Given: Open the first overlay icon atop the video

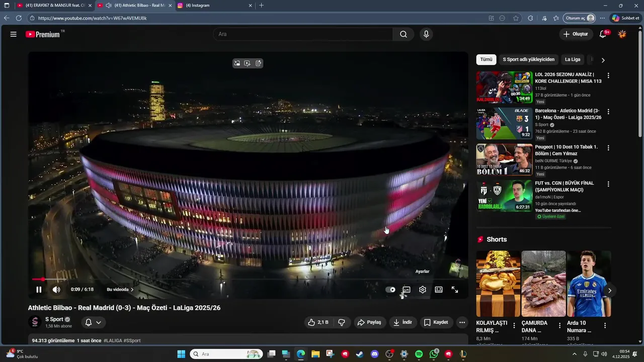Looking at the screenshot, I should pos(237,63).
